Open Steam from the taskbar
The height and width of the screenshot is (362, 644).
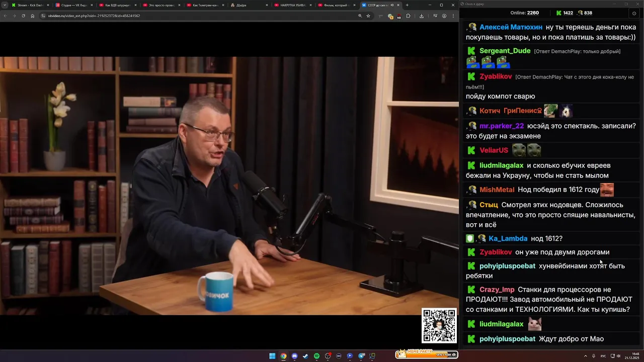(305, 356)
